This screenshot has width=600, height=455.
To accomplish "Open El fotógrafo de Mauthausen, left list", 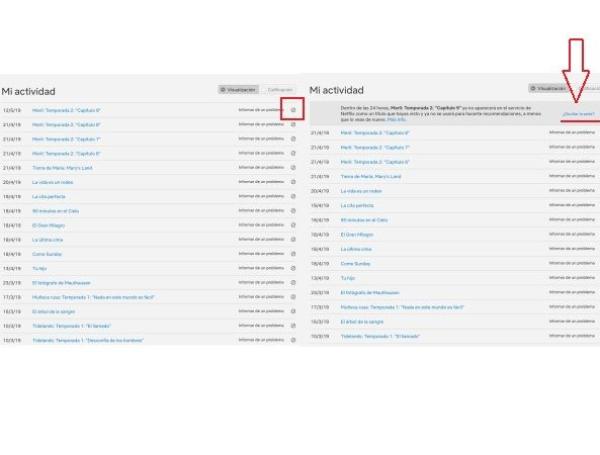I will [61, 283].
